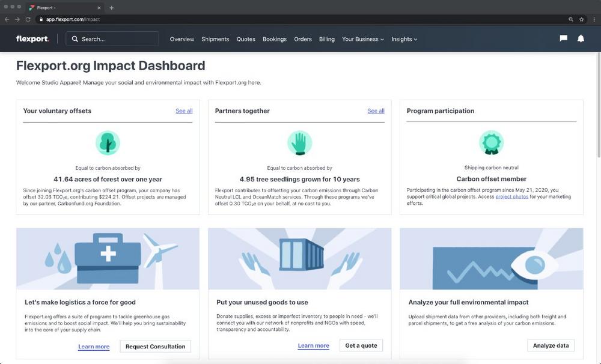Screen dimensions: 601x364
Task: Expand the Your Business dropdown
Action: [363, 39]
